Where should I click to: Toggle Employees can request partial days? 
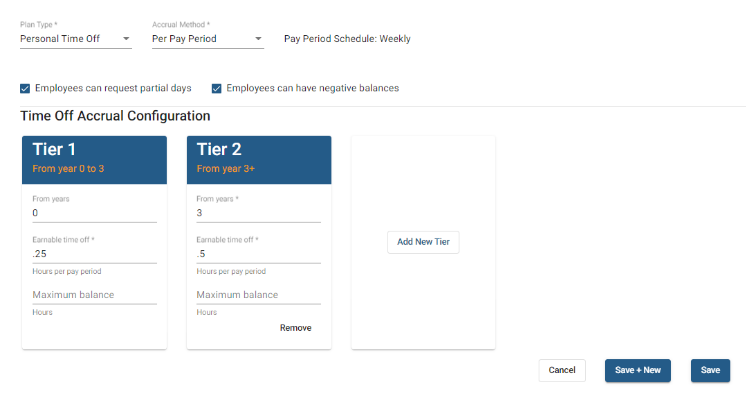26,88
